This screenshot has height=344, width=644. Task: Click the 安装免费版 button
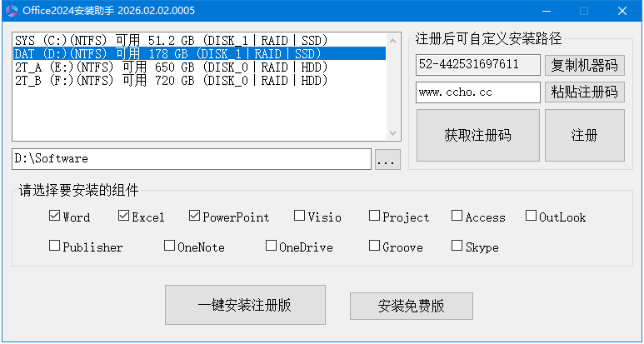tap(411, 306)
